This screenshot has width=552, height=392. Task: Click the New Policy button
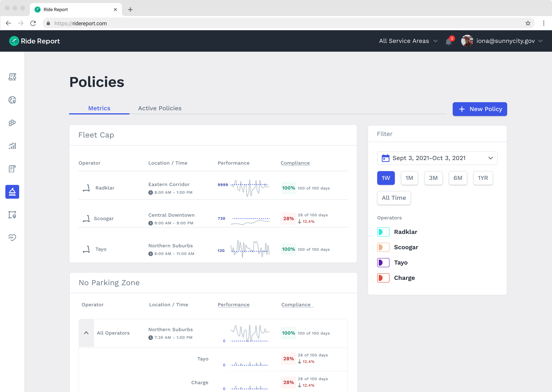480,109
